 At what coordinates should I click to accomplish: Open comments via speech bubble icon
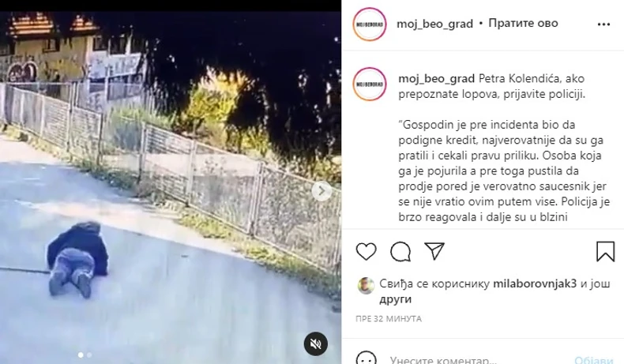400,251
